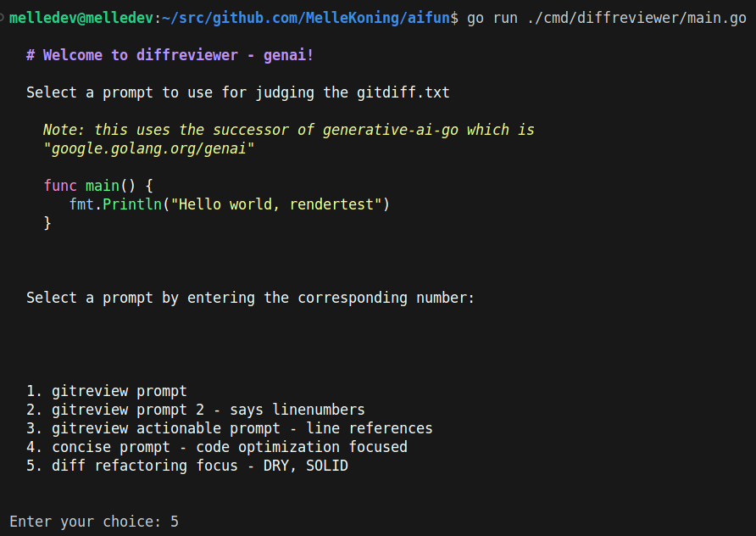This screenshot has height=536, width=756.
Task: Click the typed choice value 5
Action: coord(175,522)
